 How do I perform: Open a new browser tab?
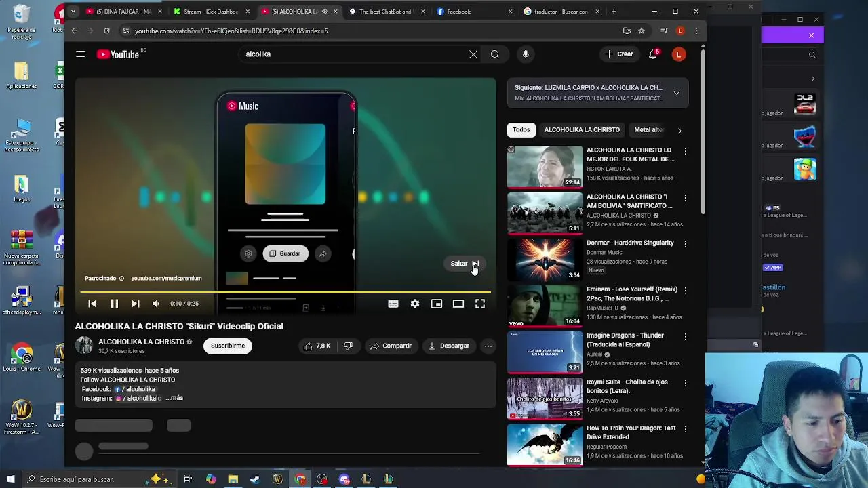614,12
